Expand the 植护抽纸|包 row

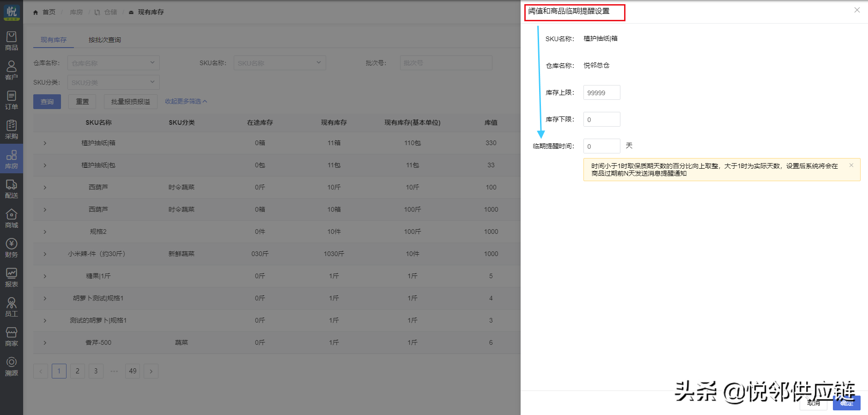pyautogui.click(x=45, y=165)
